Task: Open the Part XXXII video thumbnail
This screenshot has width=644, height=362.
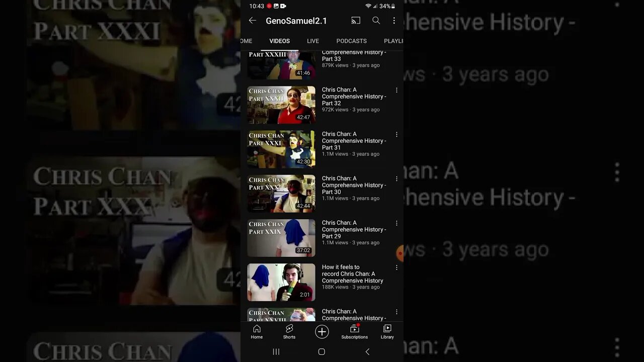Action: tap(281, 105)
